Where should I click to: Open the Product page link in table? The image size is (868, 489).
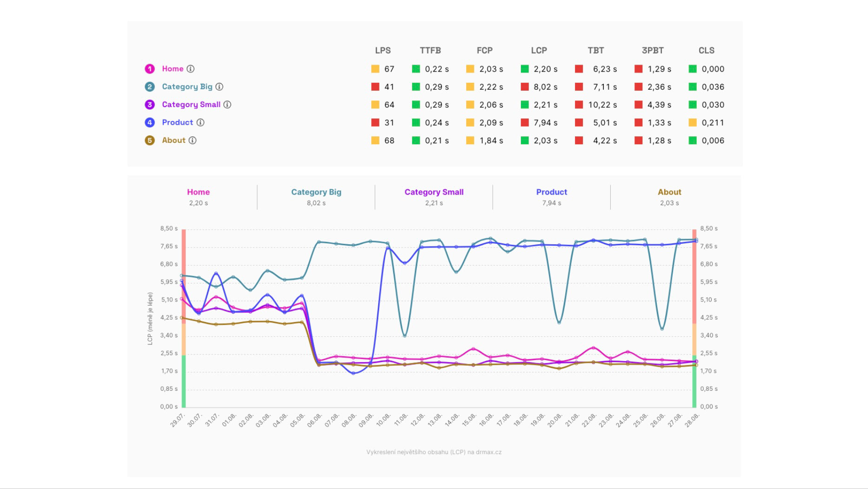point(177,122)
